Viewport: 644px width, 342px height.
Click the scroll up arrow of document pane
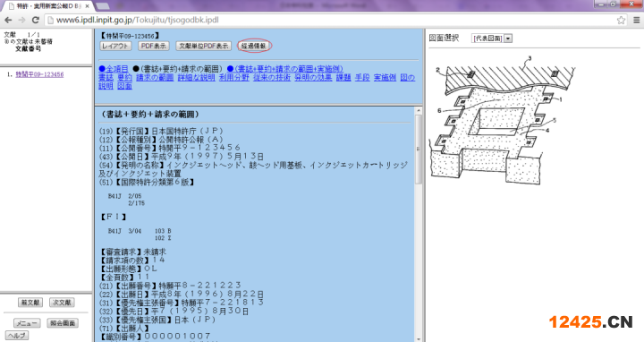pos(419,111)
